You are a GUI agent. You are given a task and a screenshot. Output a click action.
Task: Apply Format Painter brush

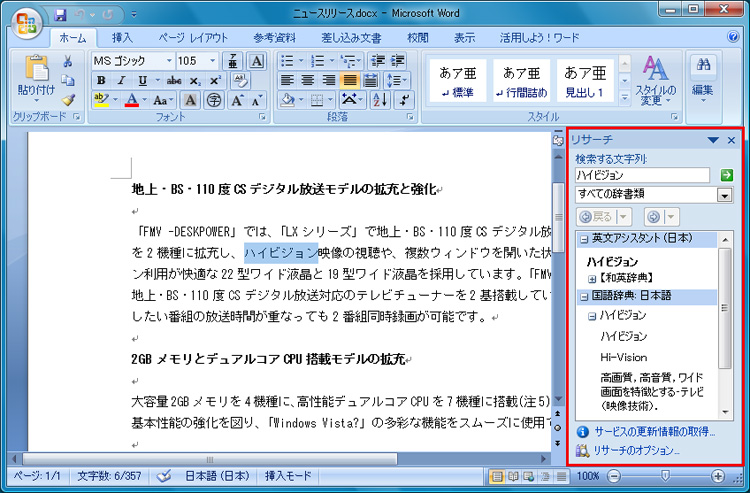tap(68, 99)
